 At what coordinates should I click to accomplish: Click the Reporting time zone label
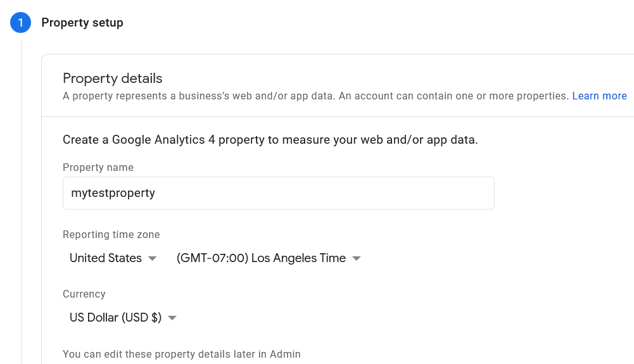pyautogui.click(x=111, y=234)
